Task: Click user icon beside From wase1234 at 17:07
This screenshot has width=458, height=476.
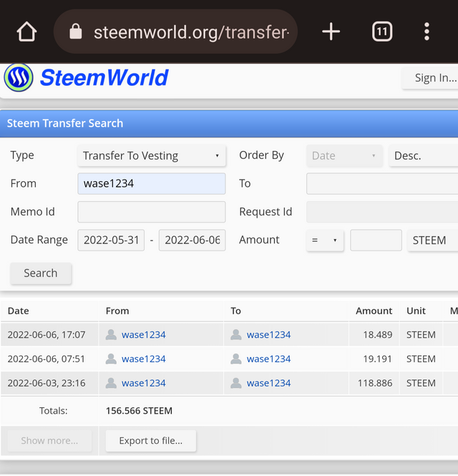Action: point(111,334)
